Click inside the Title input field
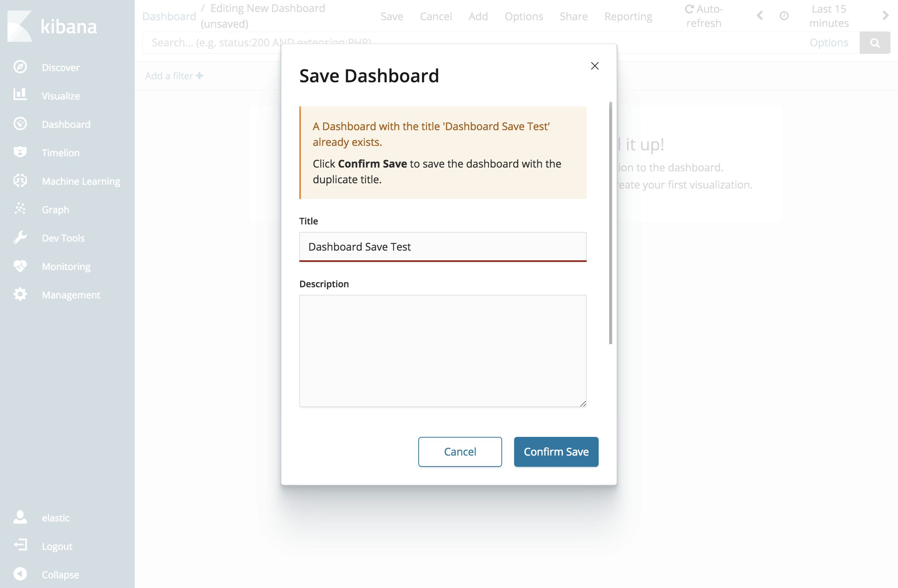This screenshot has height=588, width=898. coord(443,246)
